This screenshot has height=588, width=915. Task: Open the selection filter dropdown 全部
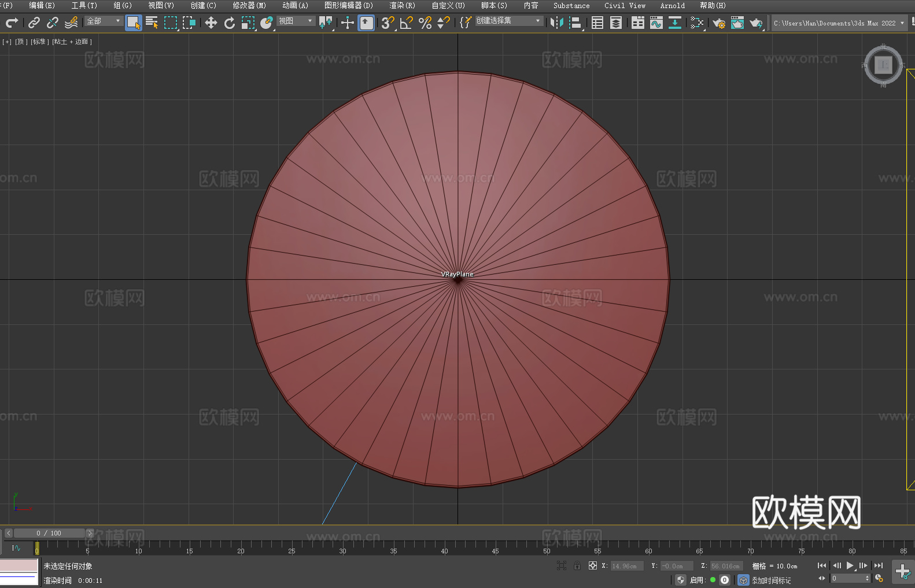click(104, 21)
